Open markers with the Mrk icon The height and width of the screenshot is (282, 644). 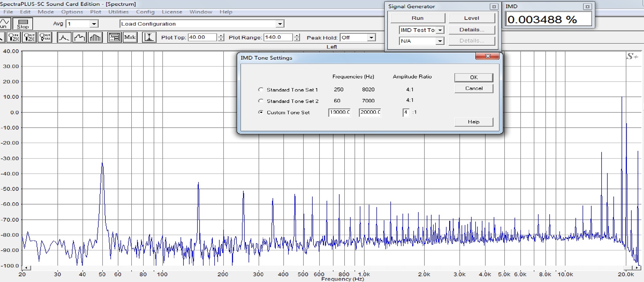130,37
